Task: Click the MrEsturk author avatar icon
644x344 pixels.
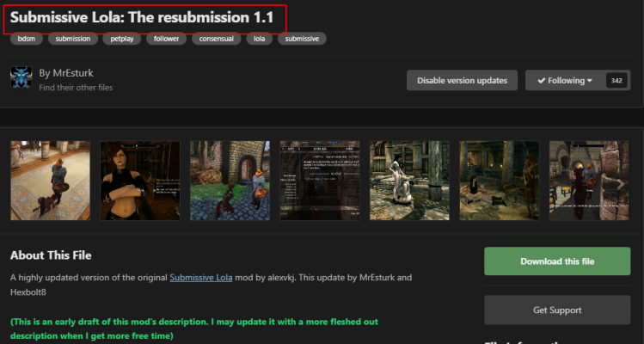Action: click(x=21, y=77)
